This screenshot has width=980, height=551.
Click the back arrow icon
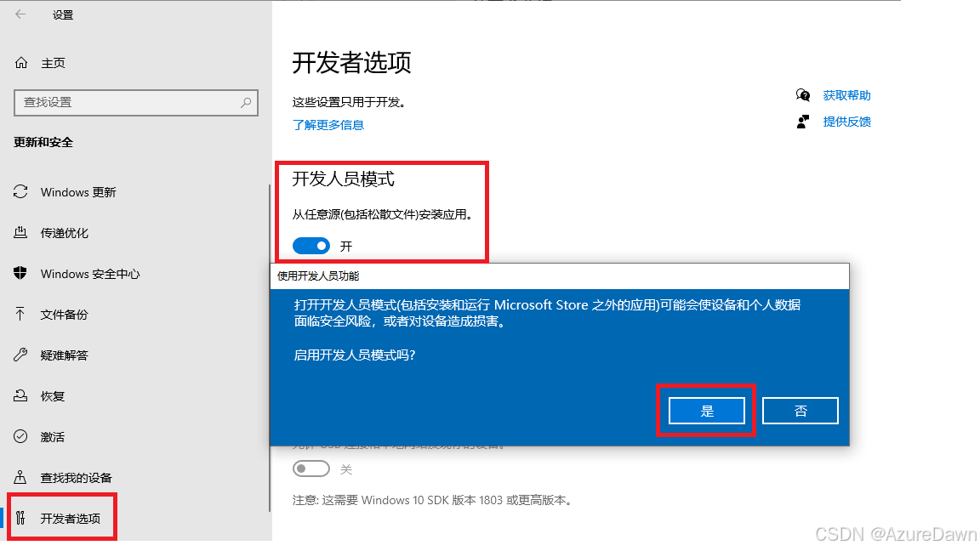point(20,14)
